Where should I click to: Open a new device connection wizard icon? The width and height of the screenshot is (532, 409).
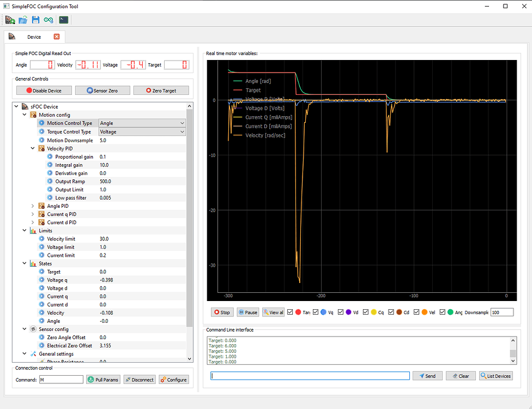tap(10, 20)
